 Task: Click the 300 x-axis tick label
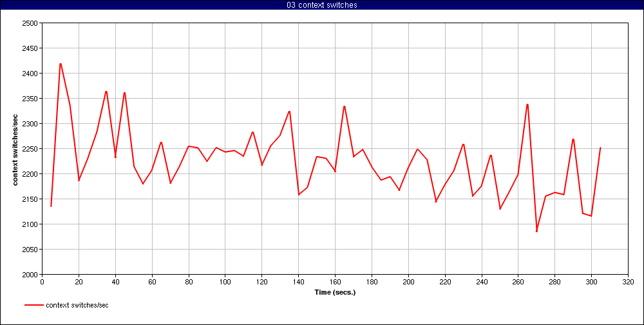(x=591, y=282)
